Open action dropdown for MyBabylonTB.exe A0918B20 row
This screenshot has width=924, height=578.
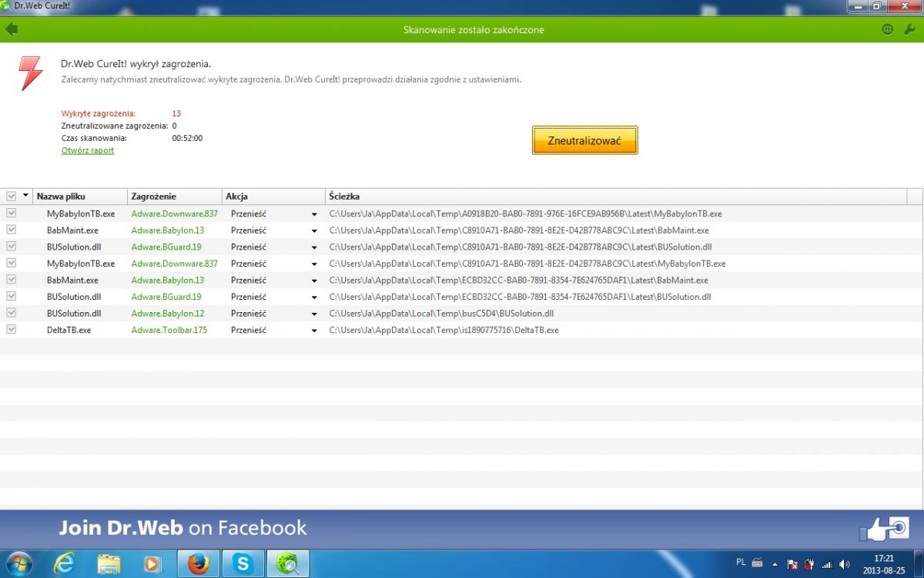[x=314, y=214]
